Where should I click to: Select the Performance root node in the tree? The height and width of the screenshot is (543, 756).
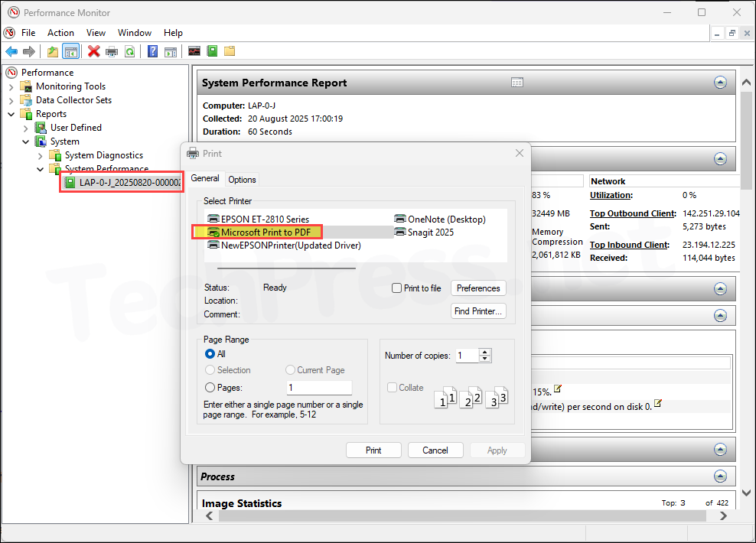pos(47,72)
